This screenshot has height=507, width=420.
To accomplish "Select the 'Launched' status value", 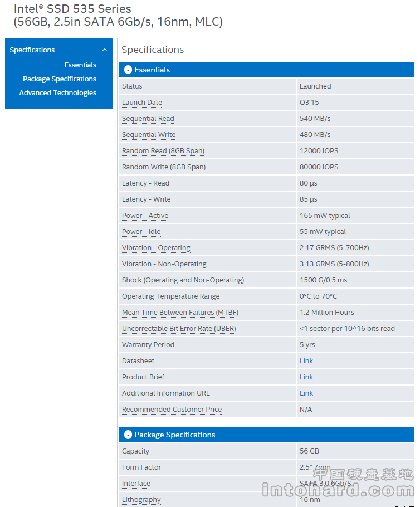I will pyautogui.click(x=315, y=86).
